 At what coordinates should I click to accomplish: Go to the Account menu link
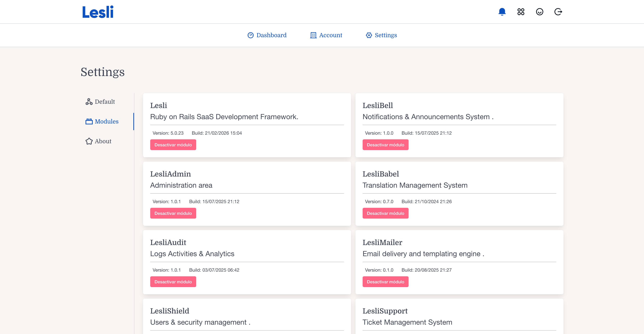click(x=330, y=35)
